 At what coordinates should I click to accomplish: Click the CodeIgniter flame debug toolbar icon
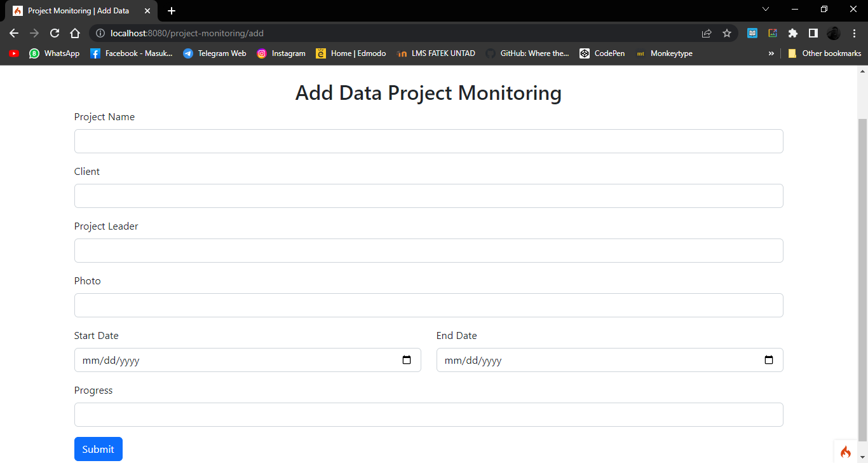point(846,452)
